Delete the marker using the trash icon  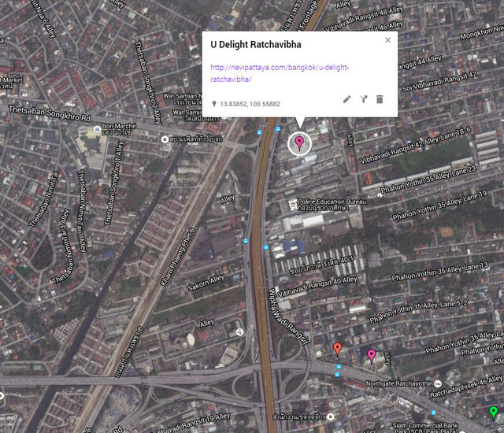380,99
